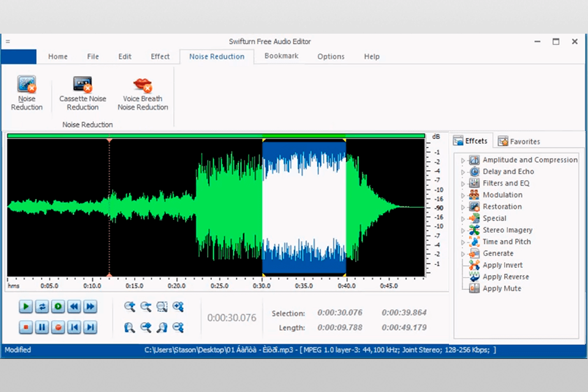The height and width of the screenshot is (392, 588).
Task: Open the Bookmark ribbon tab
Action: click(281, 56)
